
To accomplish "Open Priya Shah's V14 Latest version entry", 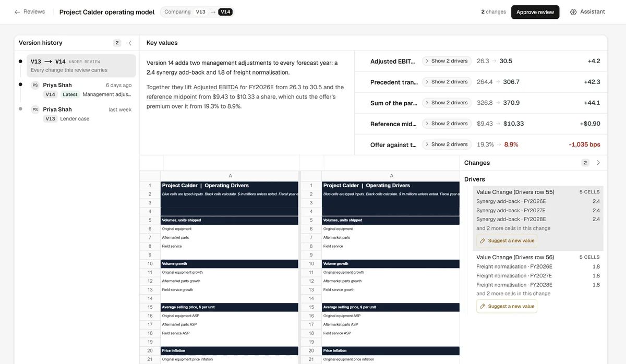I will [81, 90].
